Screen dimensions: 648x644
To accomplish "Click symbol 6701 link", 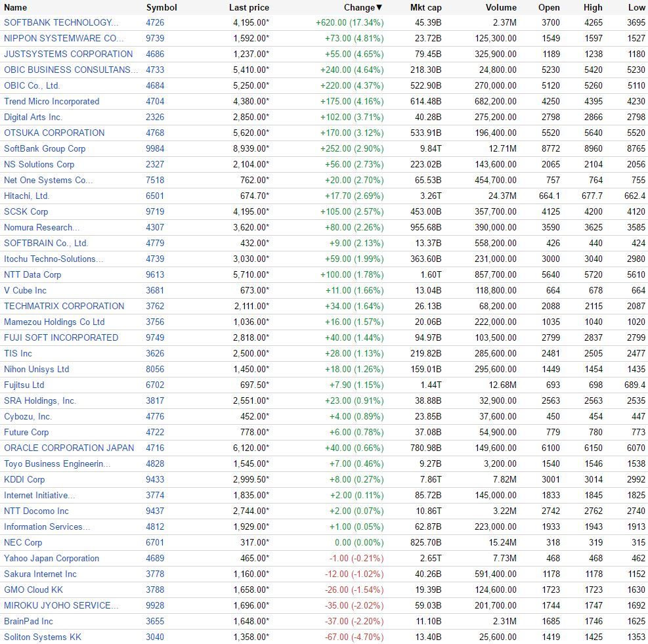I will 155,542.
